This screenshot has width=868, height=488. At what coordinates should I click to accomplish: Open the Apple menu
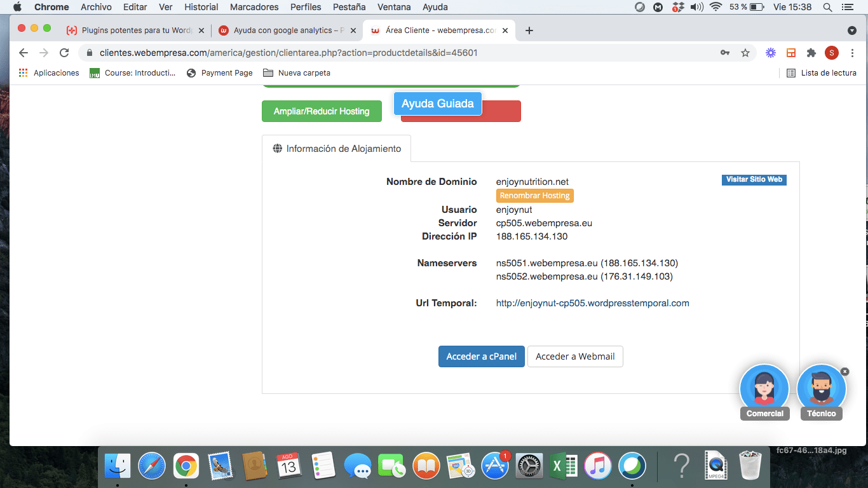pos(17,7)
